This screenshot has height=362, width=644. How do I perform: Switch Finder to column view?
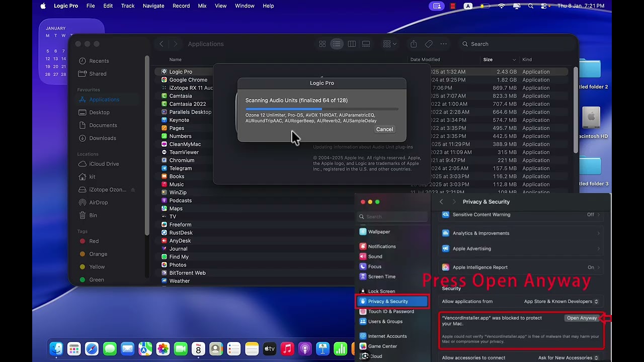pos(352,44)
